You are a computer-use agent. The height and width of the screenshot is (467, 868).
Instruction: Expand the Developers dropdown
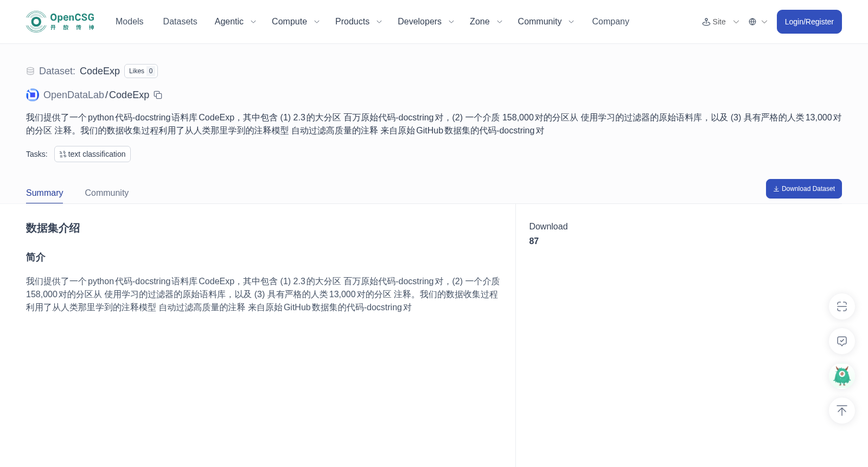(x=426, y=22)
